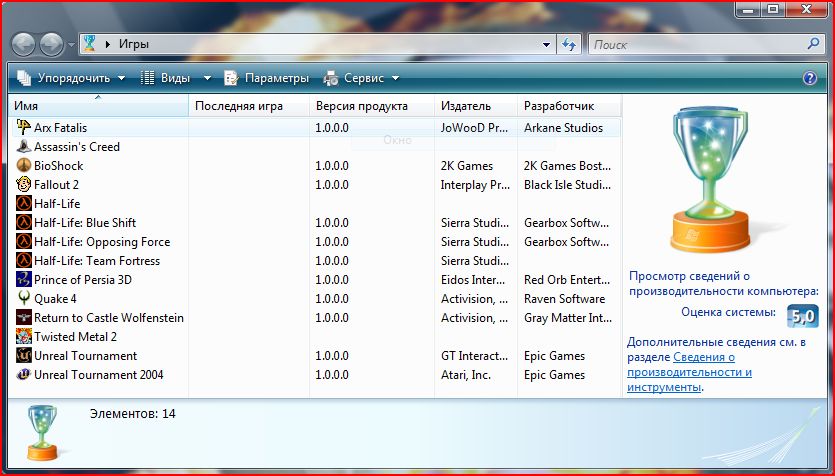835x476 pixels.
Task: Click the Return to Castle Wolfenstein icon
Action: point(23,318)
